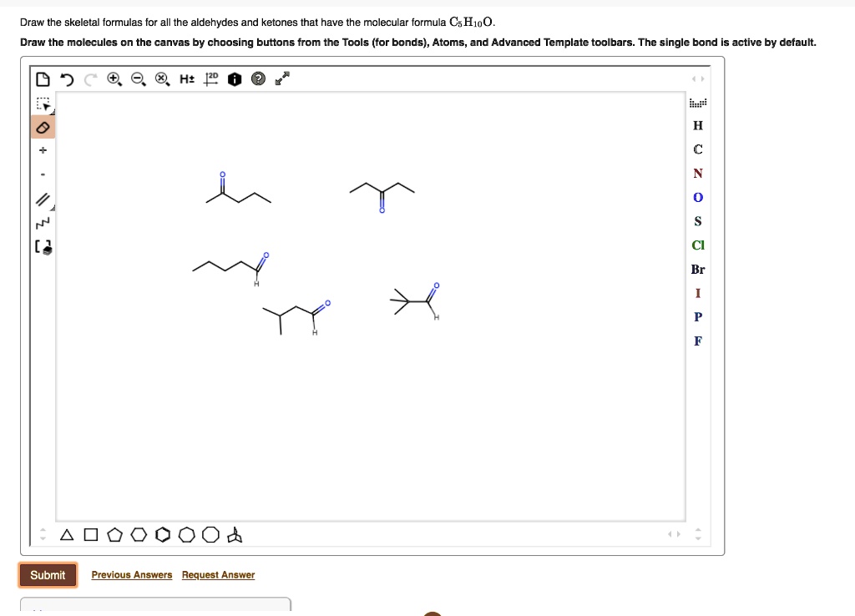Redo the last action

click(89, 78)
